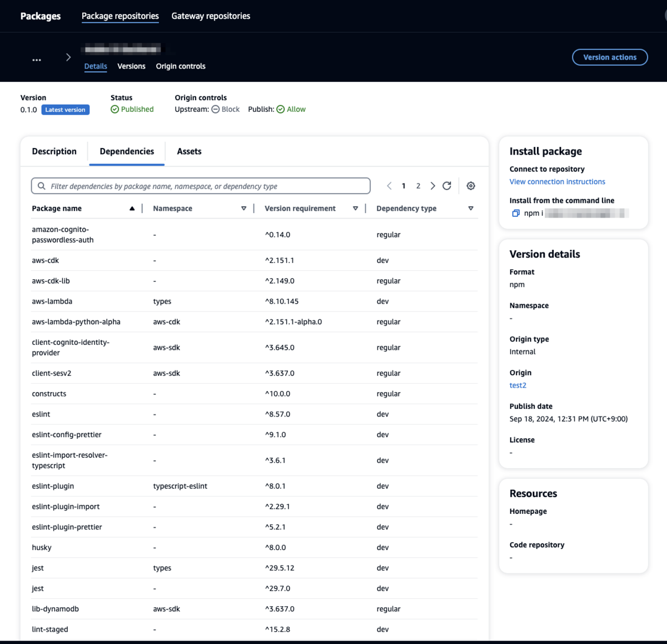The width and height of the screenshot is (667, 644).
Task: Click Upstream Block status
Action: point(226,110)
